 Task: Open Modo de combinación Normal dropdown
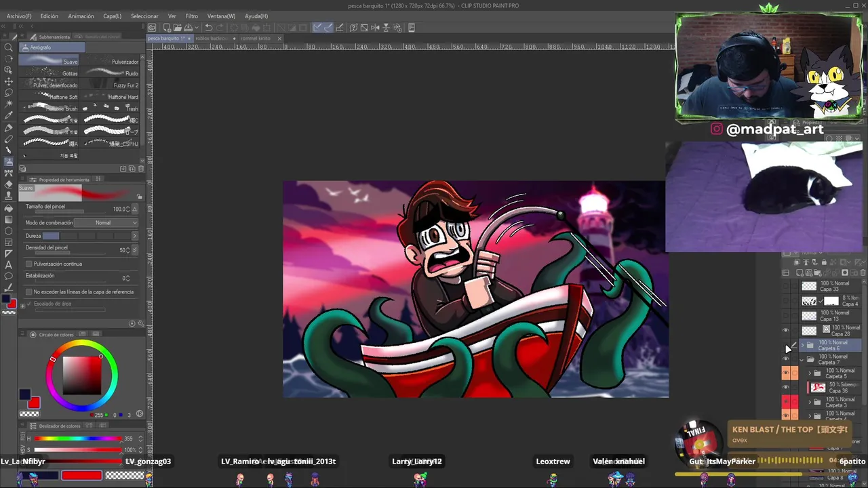click(106, 222)
